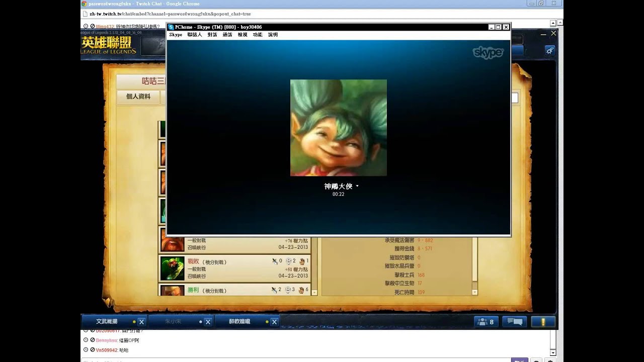Click username Bennyhsu in Twitch chat
This screenshot has height=362, width=644.
pyautogui.click(x=107, y=340)
